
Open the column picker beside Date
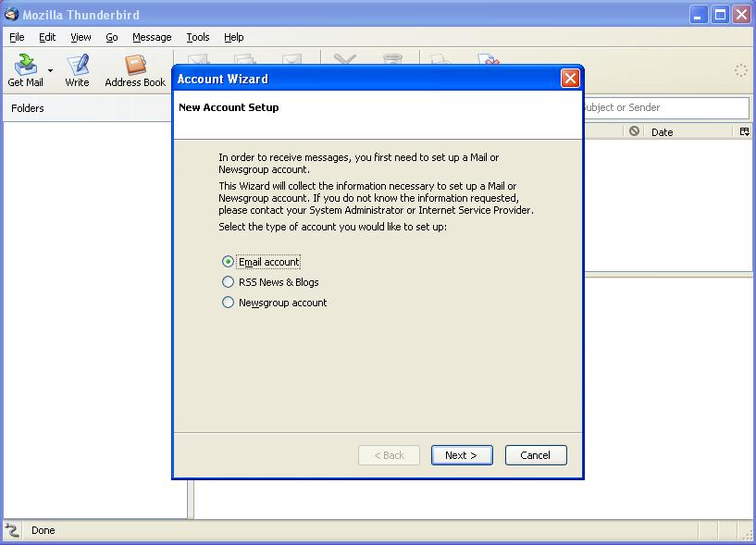pyautogui.click(x=744, y=131)
